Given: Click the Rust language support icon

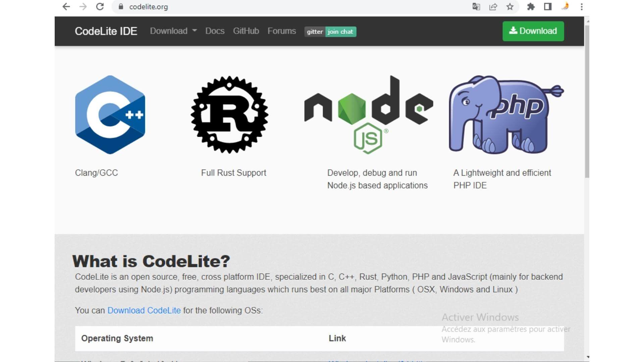Looking at the screenshot, I should [229, 114].
